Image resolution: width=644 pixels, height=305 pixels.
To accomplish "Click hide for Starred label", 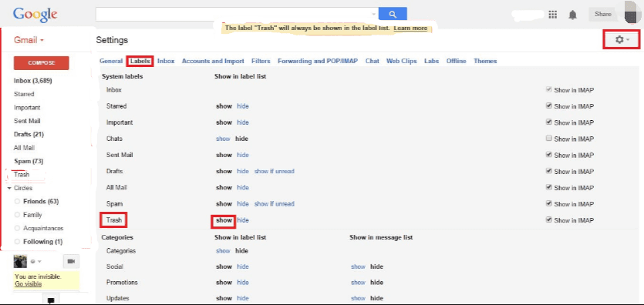I will click(243, 106).
